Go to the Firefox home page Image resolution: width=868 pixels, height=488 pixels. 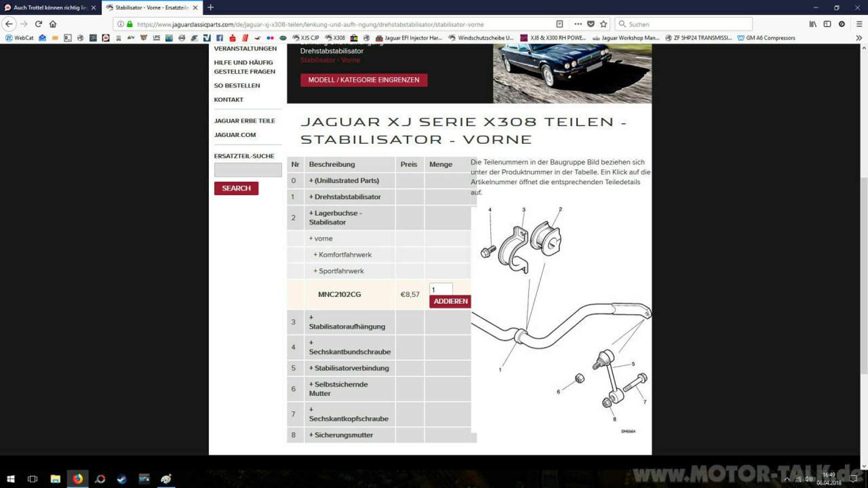53,24
